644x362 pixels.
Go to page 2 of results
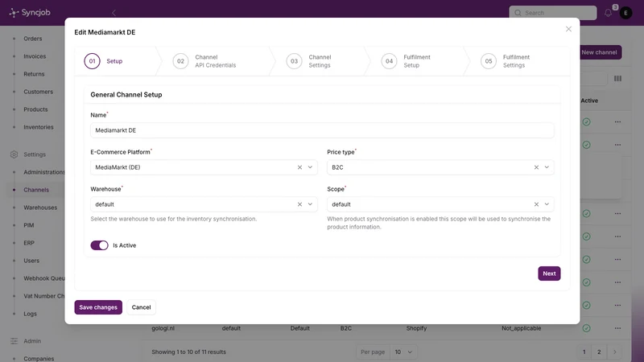599,352
